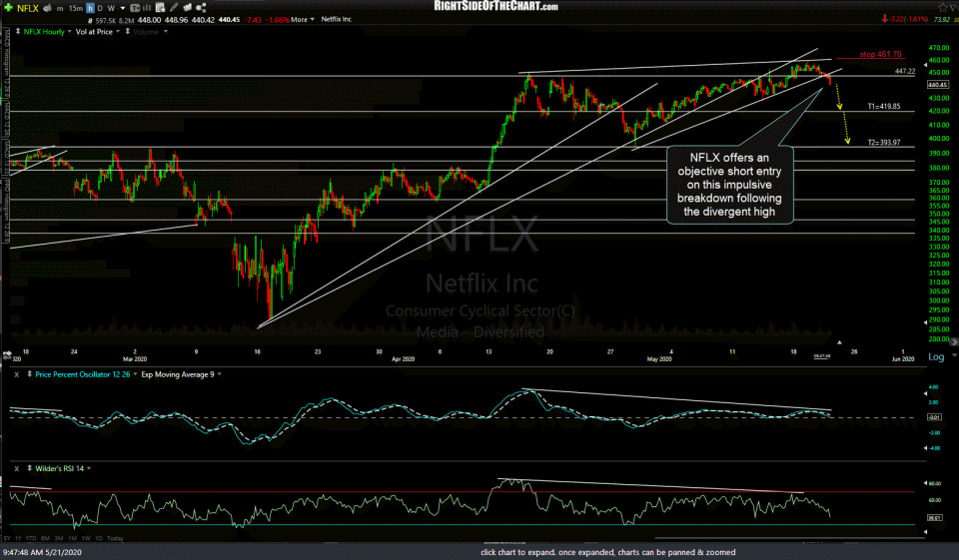The image size is (959, 560).
Task: Click the current price 440.45 axis tag
Action: point(938,85)
